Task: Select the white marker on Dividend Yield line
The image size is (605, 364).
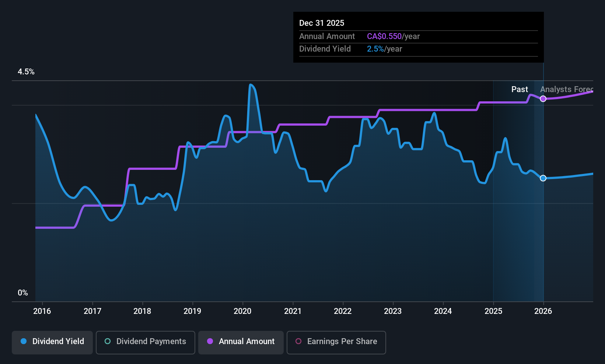Action: click(543, 178)
